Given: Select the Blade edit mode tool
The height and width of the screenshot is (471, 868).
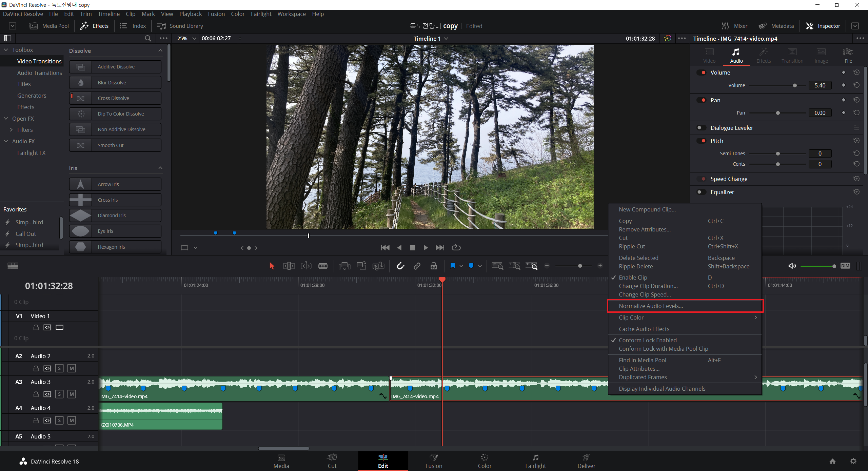Looking at the screenshot, I should (323, 266).
